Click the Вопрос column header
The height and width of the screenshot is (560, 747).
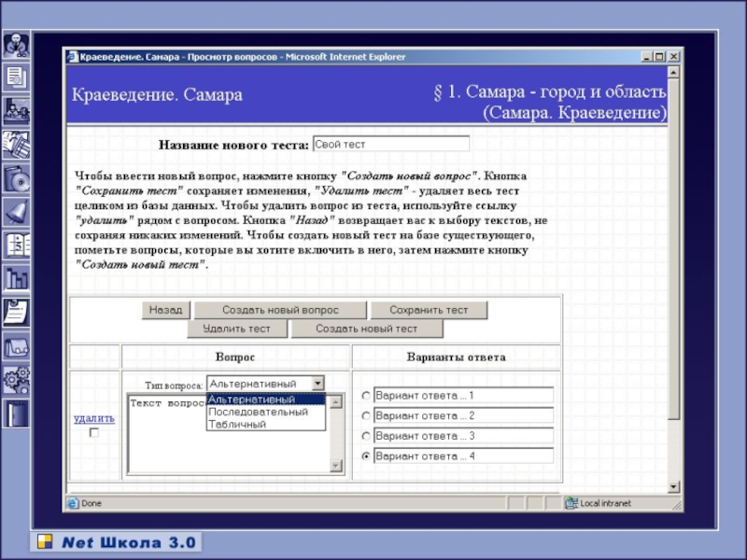[x=235, y=357]
